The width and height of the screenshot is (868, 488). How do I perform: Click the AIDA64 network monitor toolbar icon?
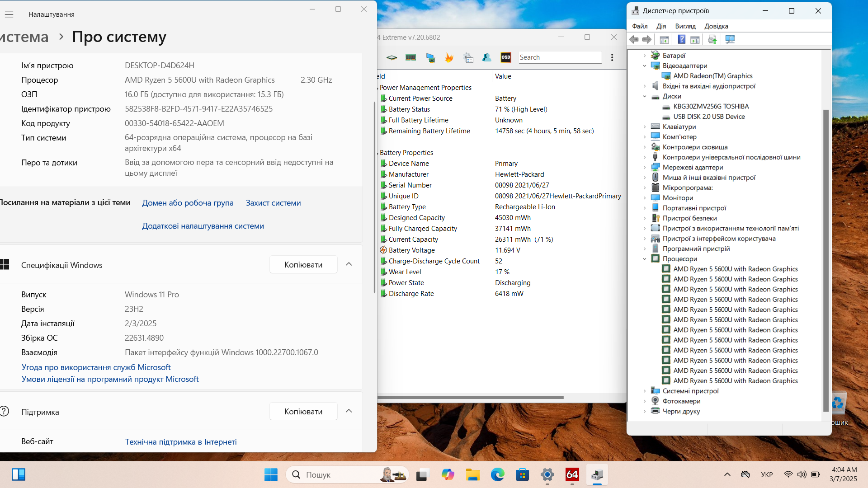tap(430, 57)
